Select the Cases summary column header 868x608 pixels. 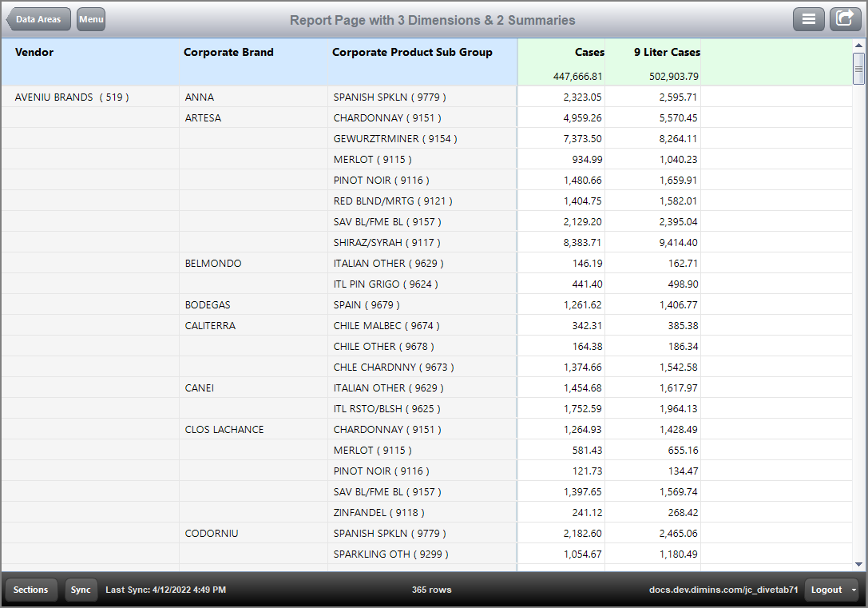pos(589,52)
